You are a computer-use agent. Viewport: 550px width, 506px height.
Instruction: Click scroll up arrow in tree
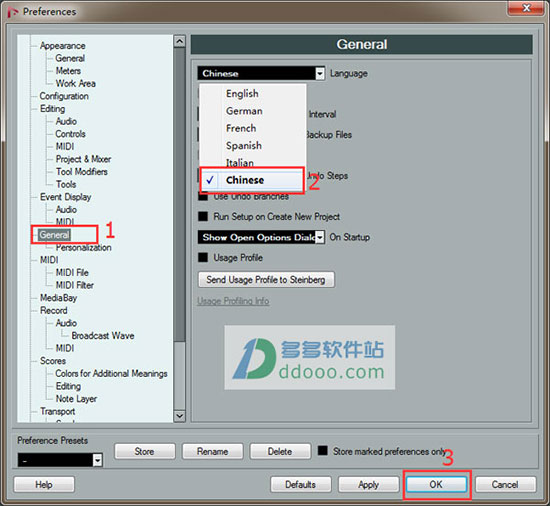tap(179, 41)
